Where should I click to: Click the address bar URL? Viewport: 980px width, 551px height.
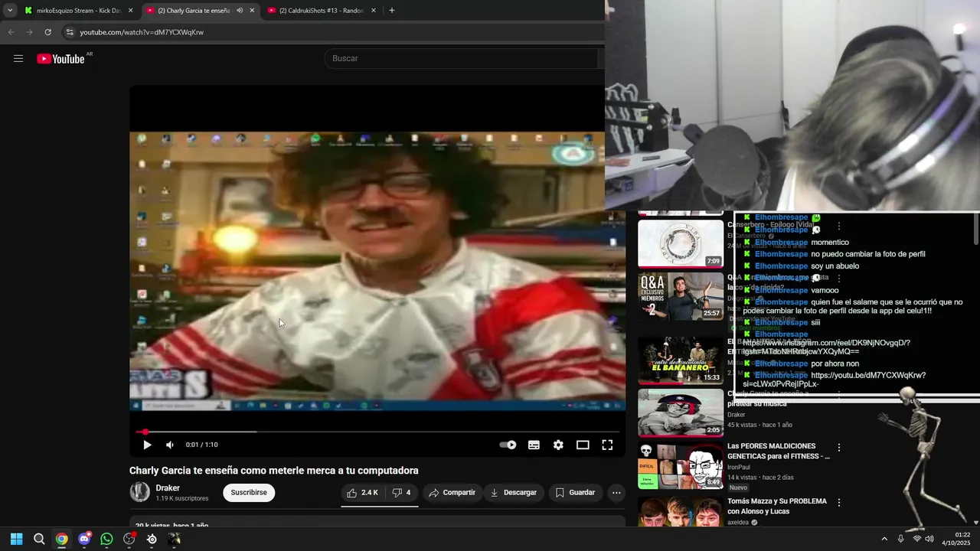(x=142, y=32)
